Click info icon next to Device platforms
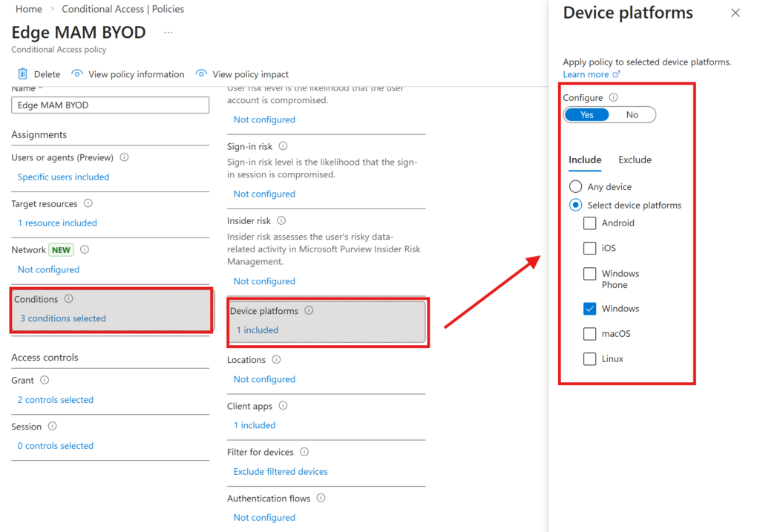760x532 pixels. [309, 311]
